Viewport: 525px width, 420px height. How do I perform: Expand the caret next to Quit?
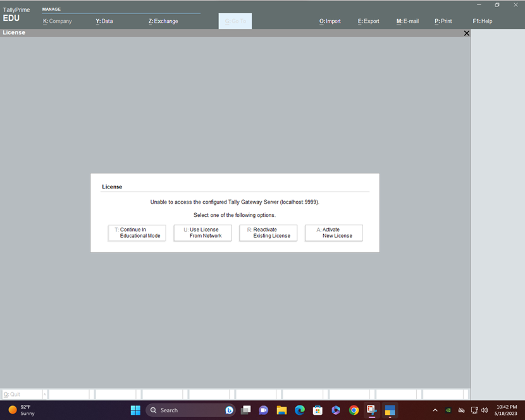click(x=44, y=394)
